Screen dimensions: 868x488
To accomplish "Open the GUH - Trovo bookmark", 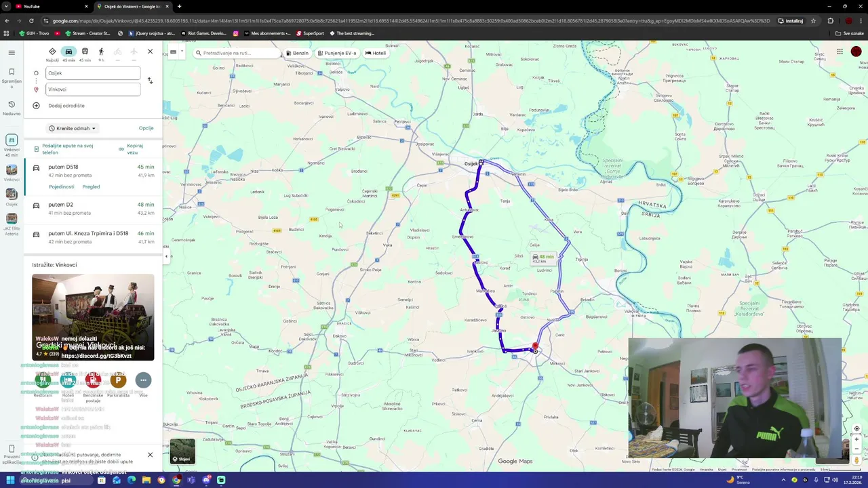I will coord(34,33).
